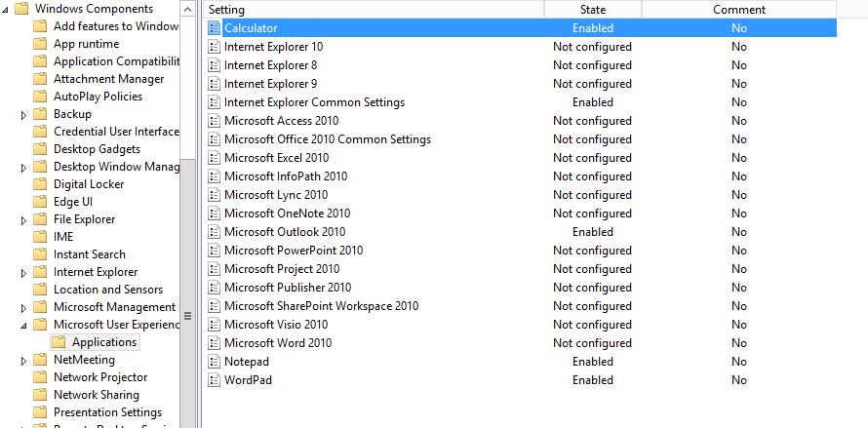This screenshot has width=868, height=428.
Task: Click the WordPad policy setting icon
Action: (x=215, y=380)
